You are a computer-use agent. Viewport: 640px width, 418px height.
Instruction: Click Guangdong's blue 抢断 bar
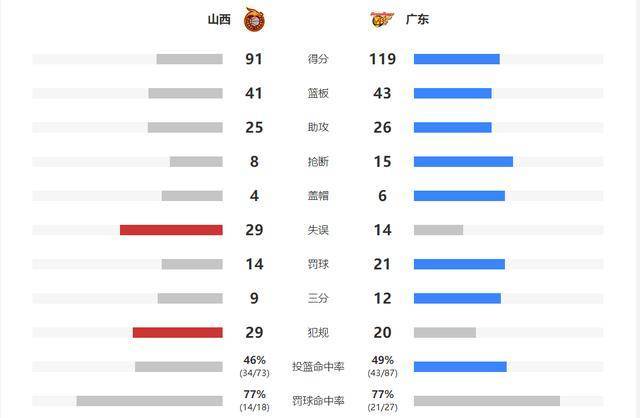463,162
